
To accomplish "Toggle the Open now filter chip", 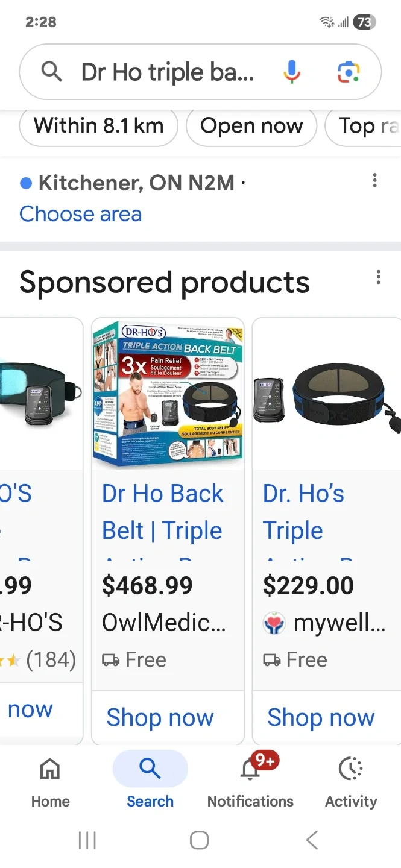I will pos(251,127).
